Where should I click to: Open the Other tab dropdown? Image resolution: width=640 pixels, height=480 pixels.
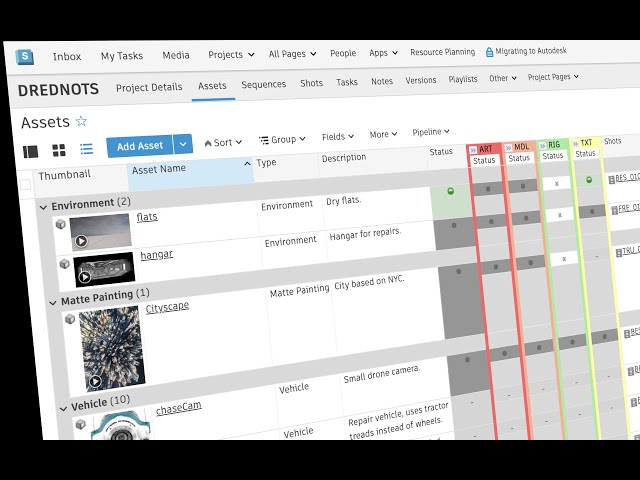(x=503, y=78)
